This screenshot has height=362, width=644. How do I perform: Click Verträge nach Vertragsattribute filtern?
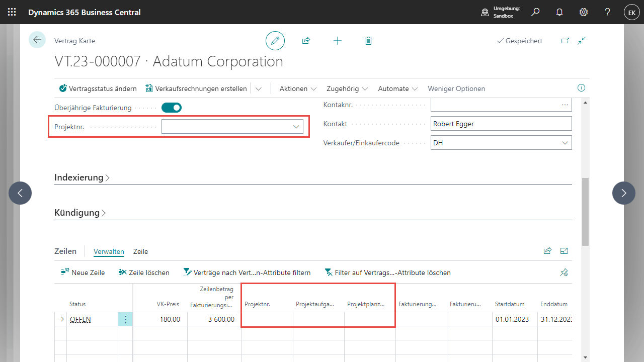247,273
